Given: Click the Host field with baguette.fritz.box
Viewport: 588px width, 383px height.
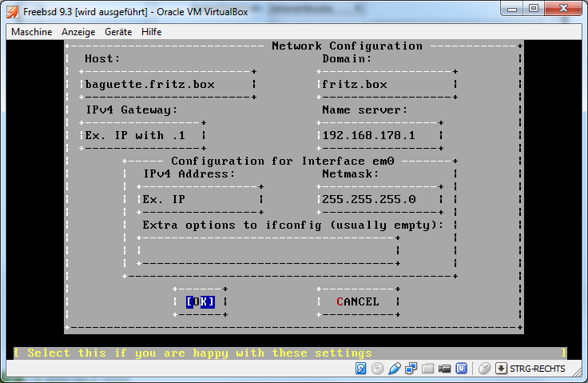Looking at the screenshot, I should [x=168, y=84].
